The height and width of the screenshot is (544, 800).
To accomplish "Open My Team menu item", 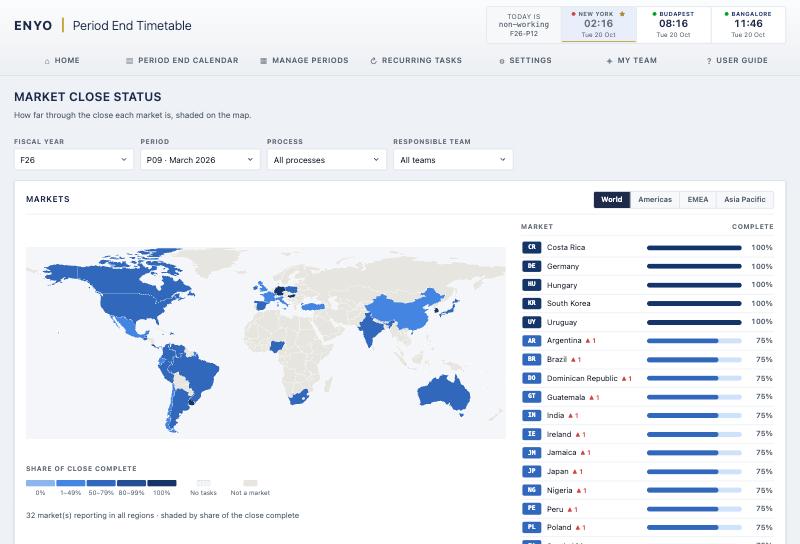I will coord(632,60).
